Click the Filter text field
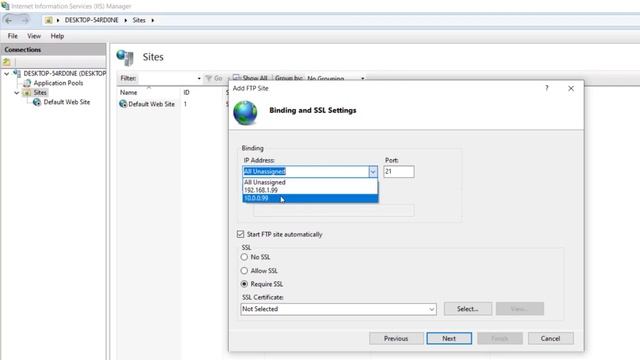640x360 pixels. (x=167, y=78)
